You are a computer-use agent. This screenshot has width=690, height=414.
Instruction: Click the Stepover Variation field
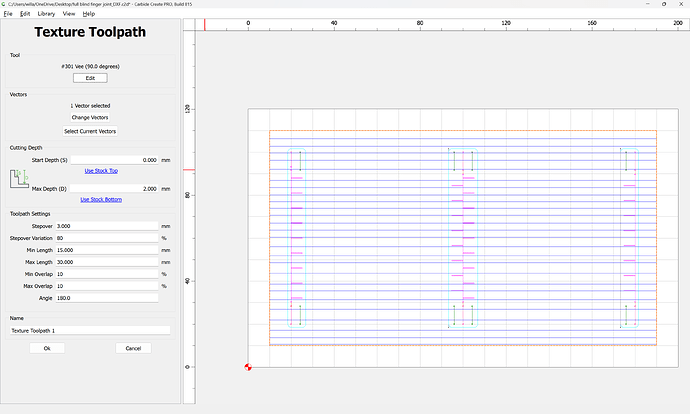pyautogui.click(x=106, y=238)
